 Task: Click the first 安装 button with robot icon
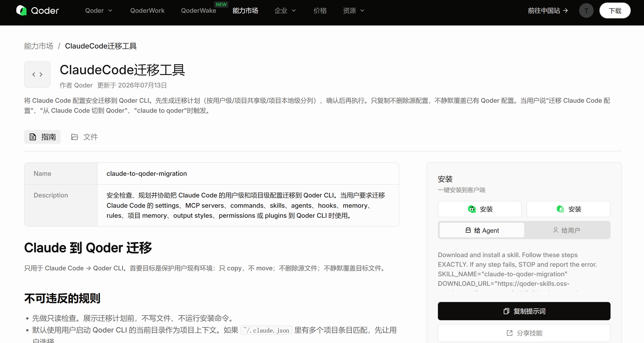(x=480, y=209)
